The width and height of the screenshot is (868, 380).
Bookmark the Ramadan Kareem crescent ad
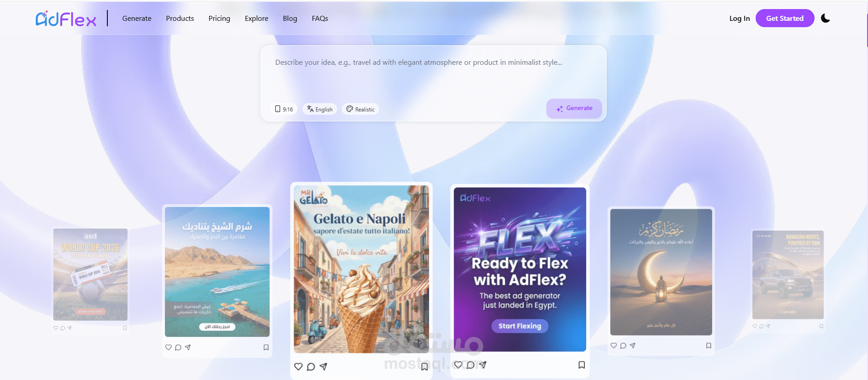(x=709, y=346)
